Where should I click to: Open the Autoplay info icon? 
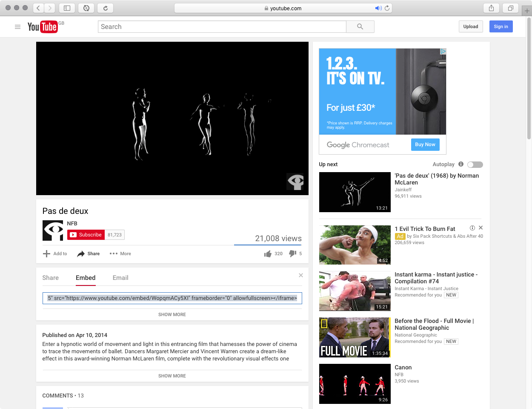[461, 164]
